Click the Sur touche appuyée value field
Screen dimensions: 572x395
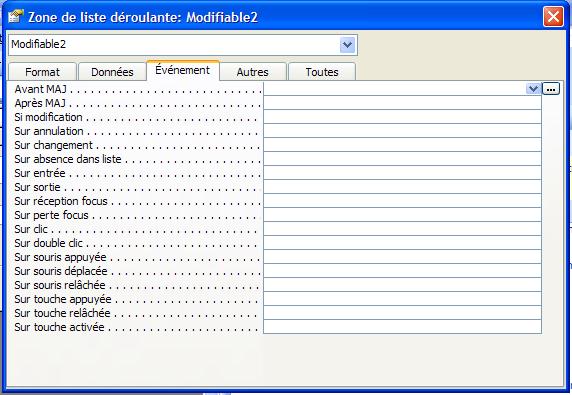click(x=402, y=299)
